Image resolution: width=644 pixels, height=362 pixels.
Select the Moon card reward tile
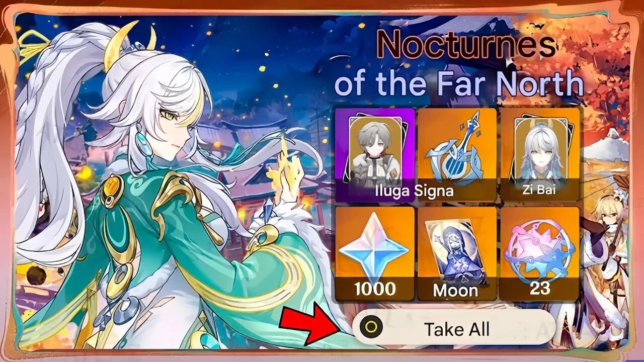point(457,253)
